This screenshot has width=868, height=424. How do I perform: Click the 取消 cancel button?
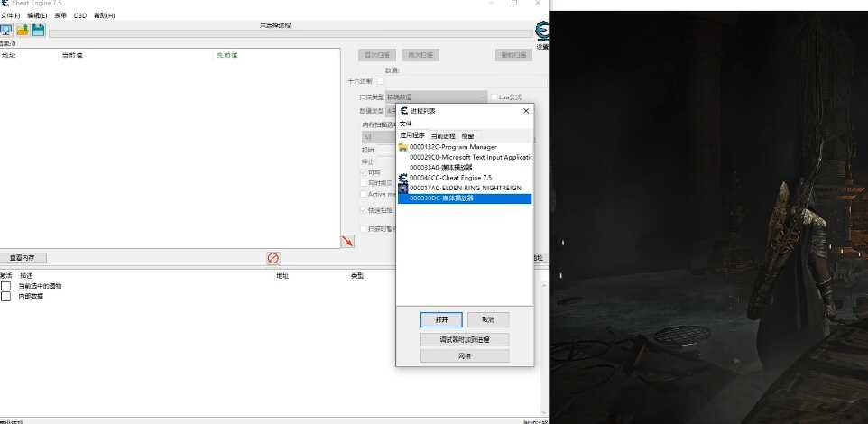[488, 320]
